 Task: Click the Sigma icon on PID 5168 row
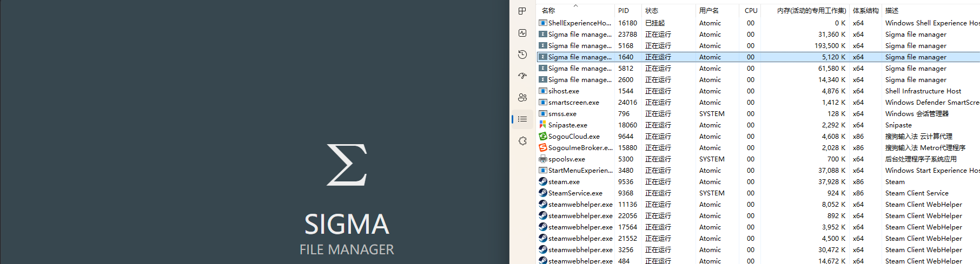point(542,45)
